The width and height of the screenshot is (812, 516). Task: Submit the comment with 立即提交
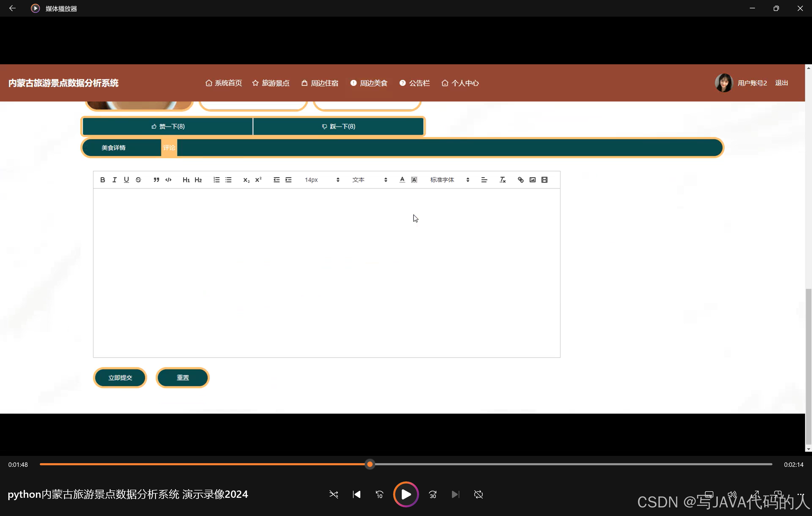[120, 378]
